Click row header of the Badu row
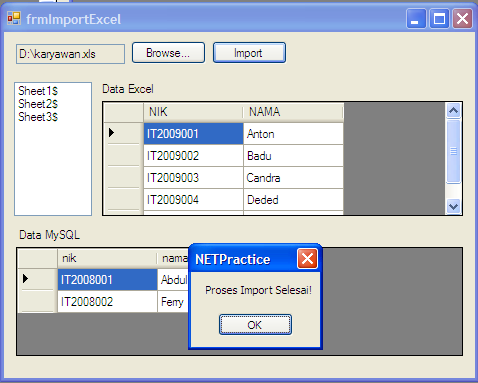The height and width of the screenshot is (383, 478). (x=123, y=155)
